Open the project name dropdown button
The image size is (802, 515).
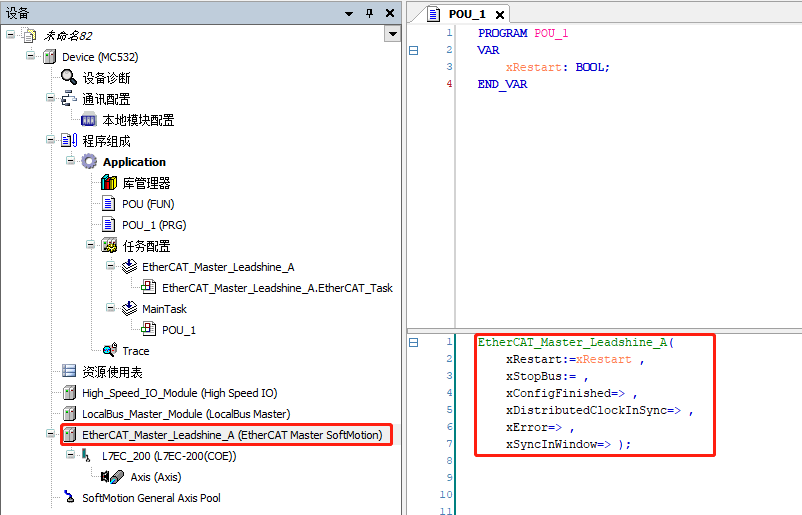pos(392,34)
